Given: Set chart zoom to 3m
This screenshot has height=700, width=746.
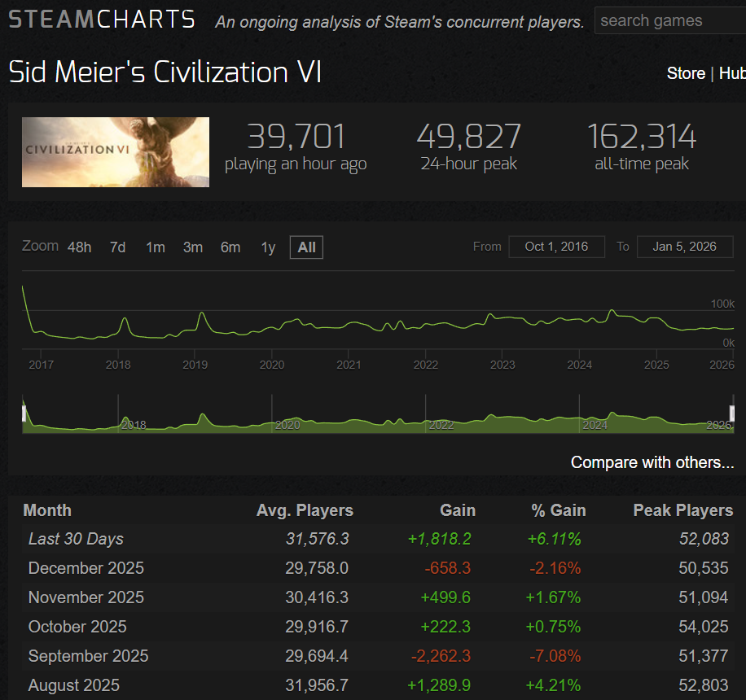Looking at the screenshot, I should (193, 247).
